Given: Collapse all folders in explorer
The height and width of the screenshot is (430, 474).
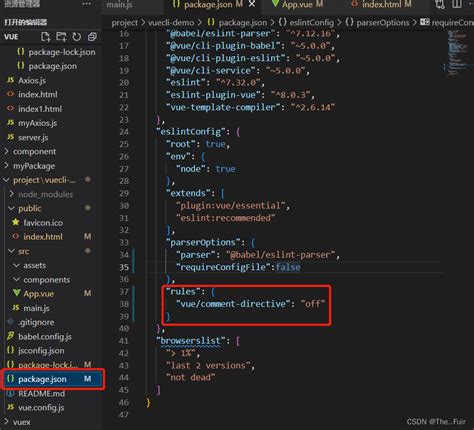Looking at the screenshot, I should pyautogui.click(x=92, y=37).
